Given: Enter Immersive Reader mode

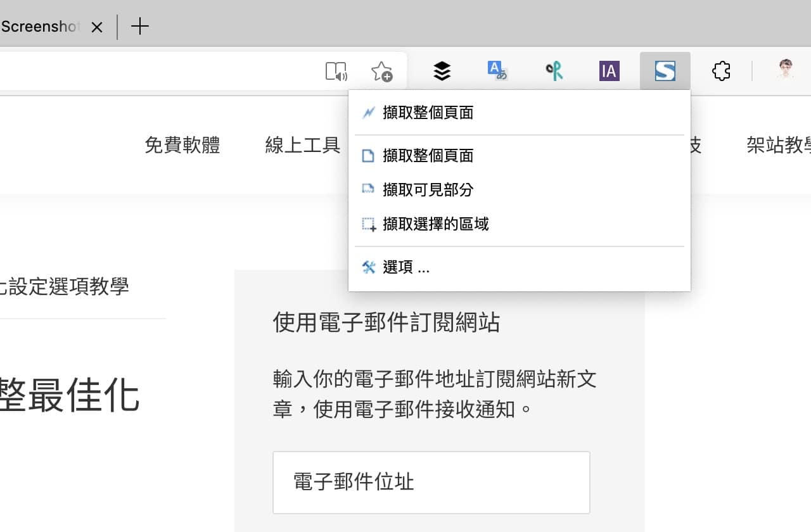Looking at the screenshot, I should tap(336, 71).
